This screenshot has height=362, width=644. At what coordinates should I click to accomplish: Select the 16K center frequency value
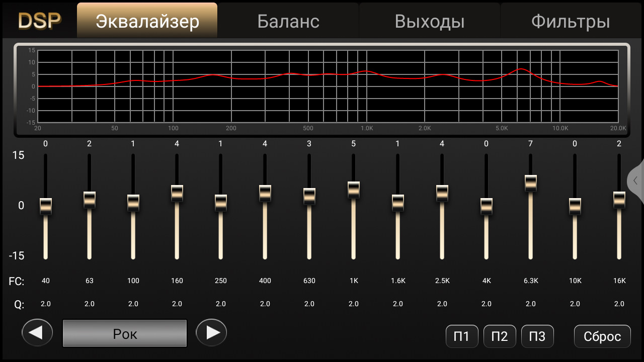pos(619,281)
